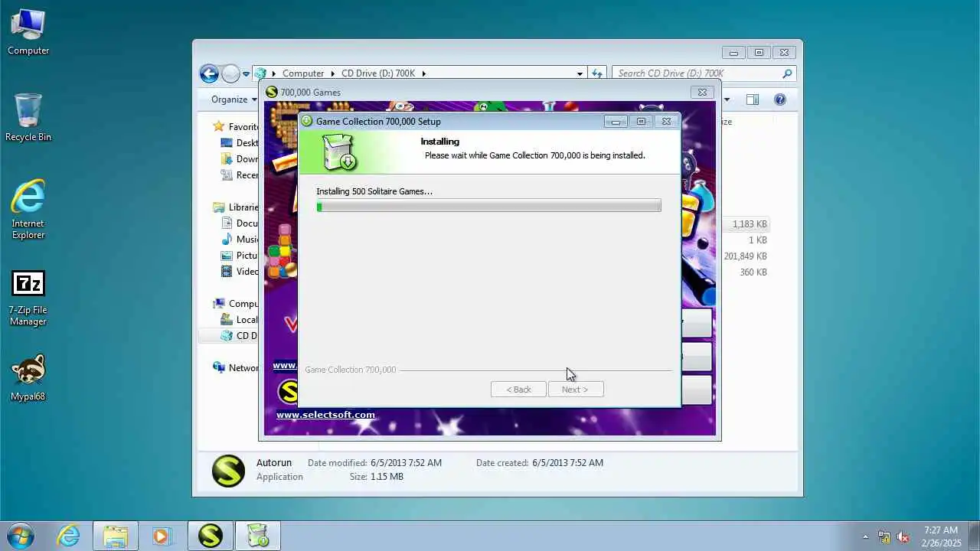
Task: Show hidden tray icons arrow
Action: (x=866, y=536)
